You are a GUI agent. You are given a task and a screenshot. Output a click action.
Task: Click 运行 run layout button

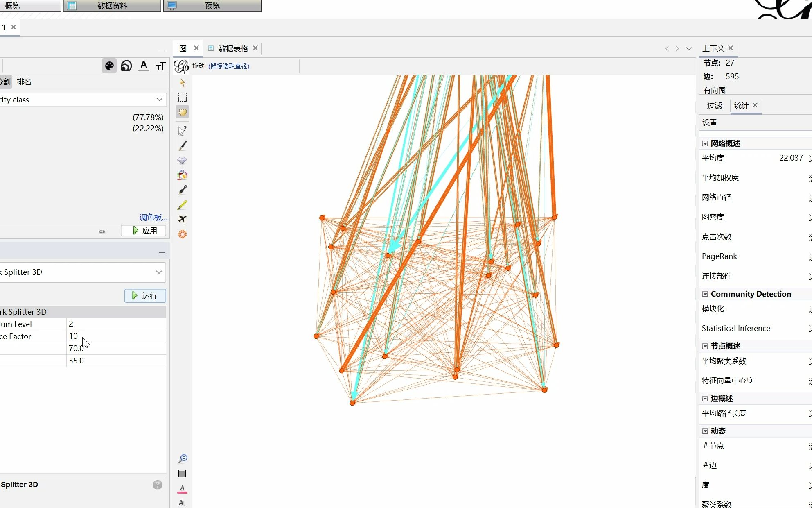click(145, 296)
